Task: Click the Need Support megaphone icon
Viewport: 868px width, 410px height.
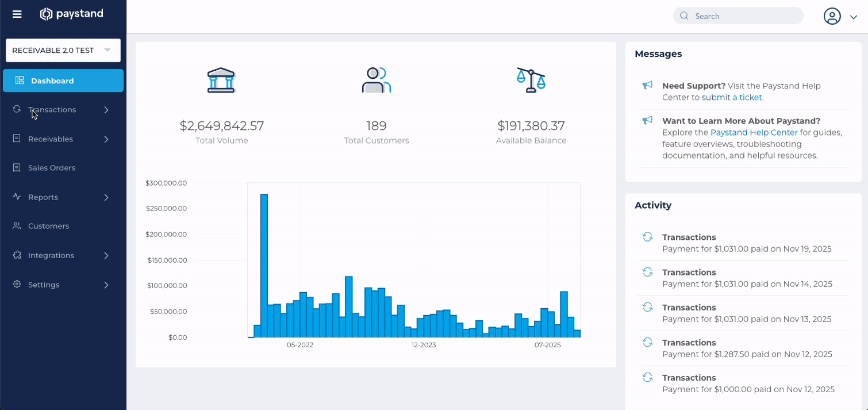Action: [x=647, y=86]
